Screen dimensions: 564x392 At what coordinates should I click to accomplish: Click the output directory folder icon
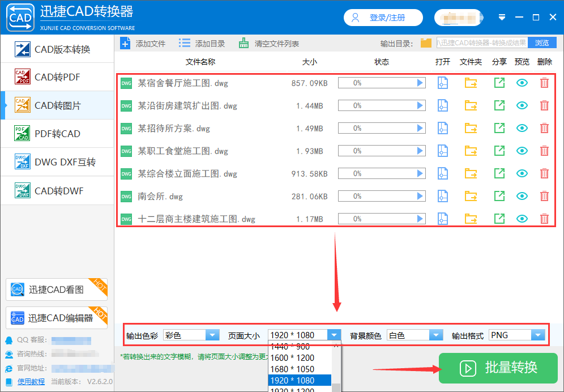click(426, 43)
